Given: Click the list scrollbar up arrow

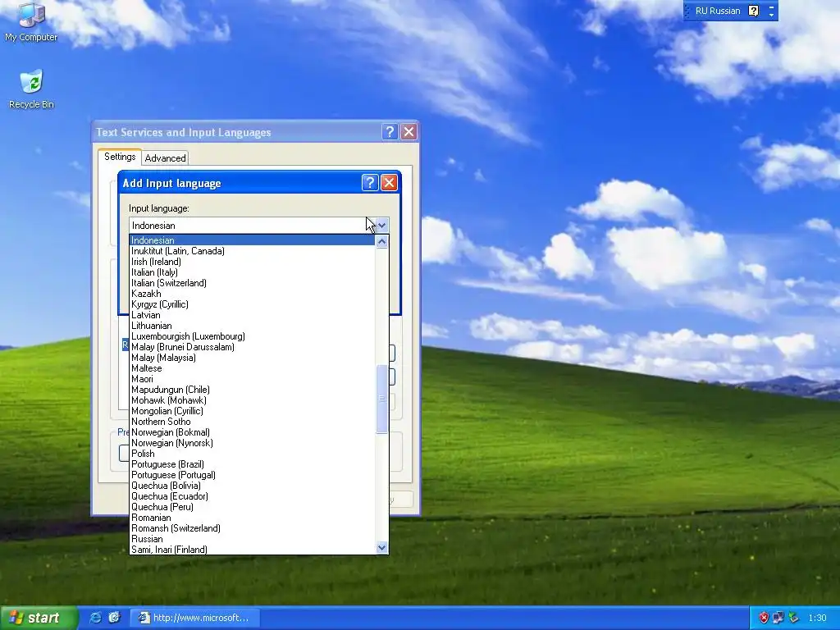Looking at the screenshot, I should coord(382,242).
